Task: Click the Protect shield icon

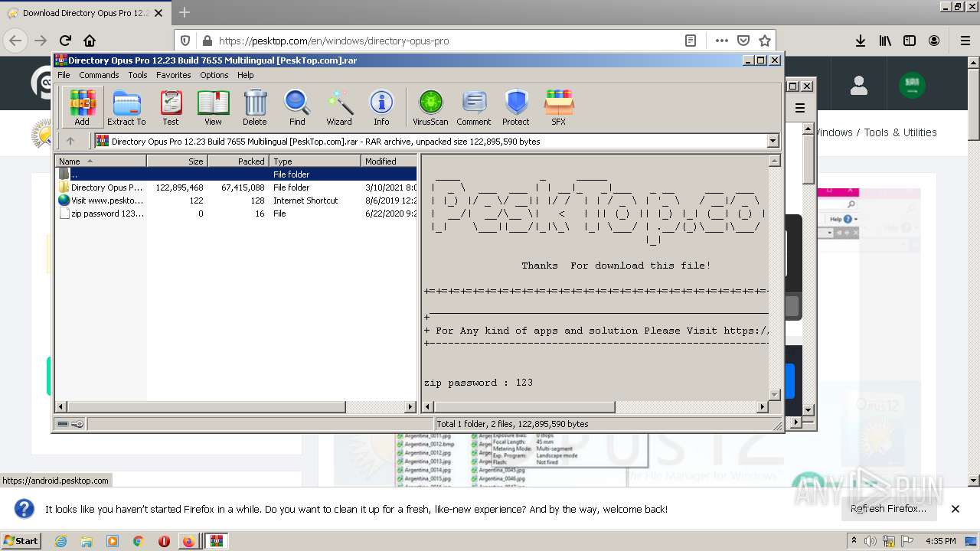Action: 516,107
